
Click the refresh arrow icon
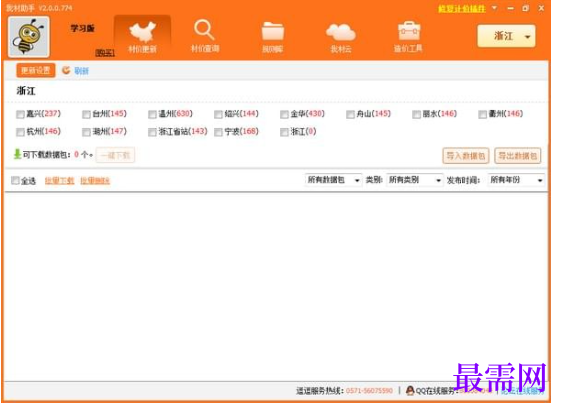(66, 70)
